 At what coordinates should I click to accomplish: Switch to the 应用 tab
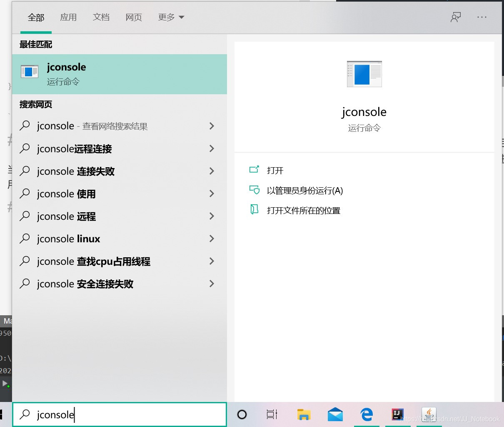pyautogui.click(x=68, y=18)
